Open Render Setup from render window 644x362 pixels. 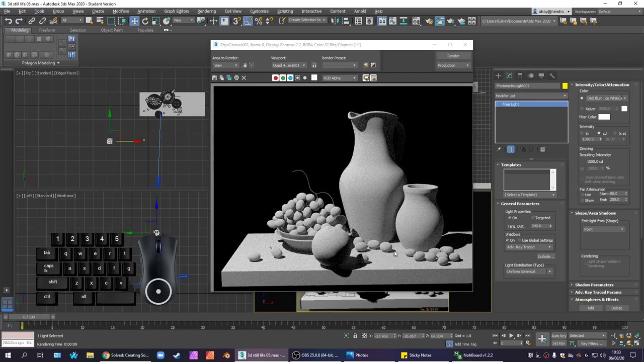coord(366,65)
